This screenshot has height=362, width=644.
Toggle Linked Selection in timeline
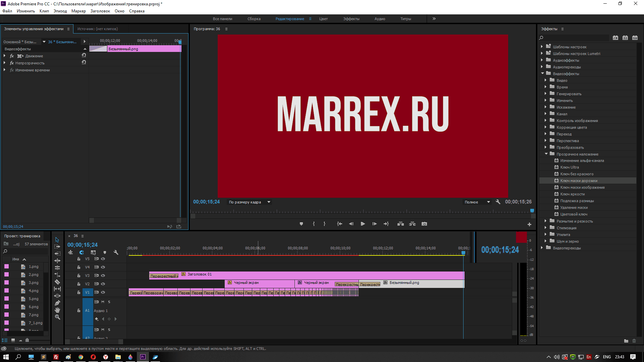coord(93,252)
